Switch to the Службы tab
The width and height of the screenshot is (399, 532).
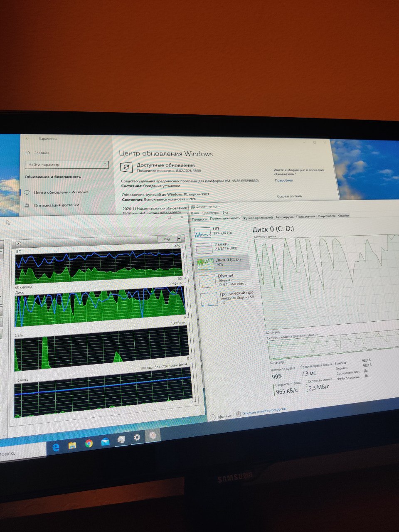point(344,216)
